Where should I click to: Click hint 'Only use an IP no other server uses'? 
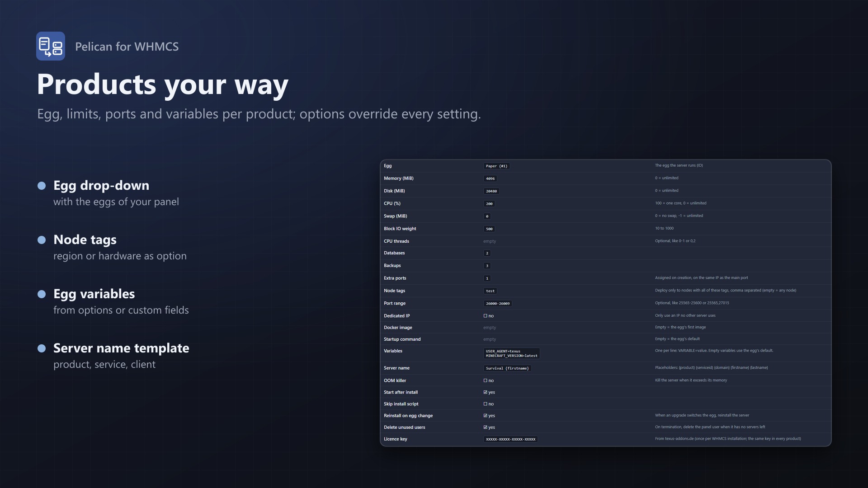click(x=685, y=316)
